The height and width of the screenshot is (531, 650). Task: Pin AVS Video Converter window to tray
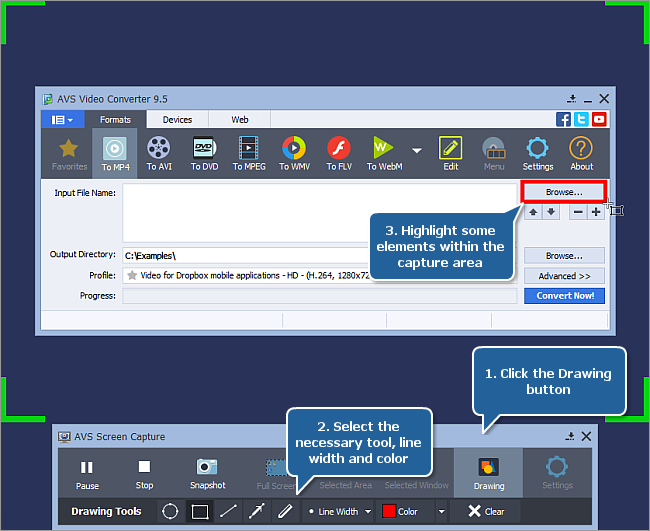point(572,99)
